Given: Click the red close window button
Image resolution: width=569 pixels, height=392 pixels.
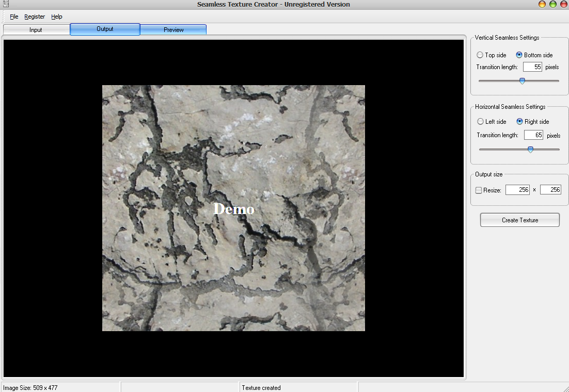Looking at the screenshot, I should [564, 4].
